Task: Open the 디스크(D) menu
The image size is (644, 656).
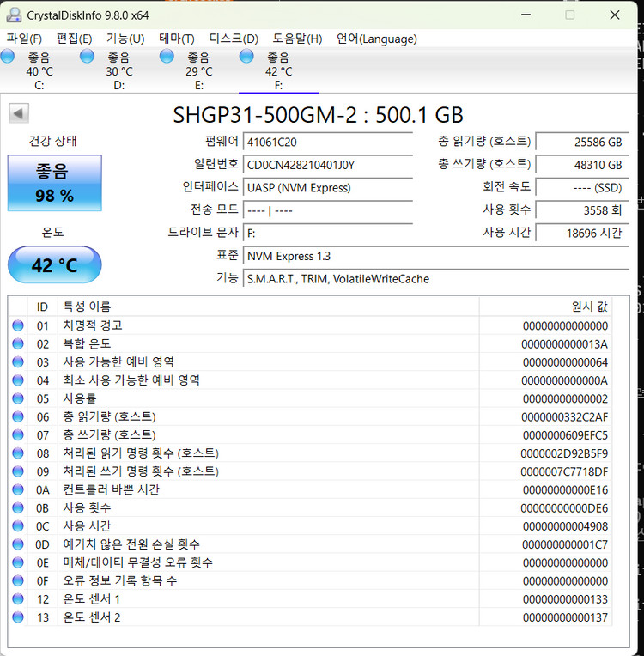Action: 234,39
